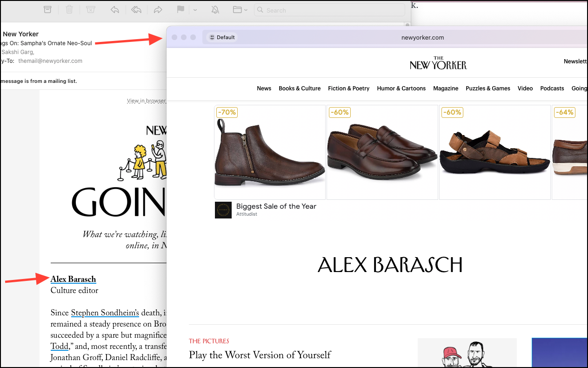588x368 pixels.
Task: Flag the message in Mail toolbar
Action: tap(180, 10)
